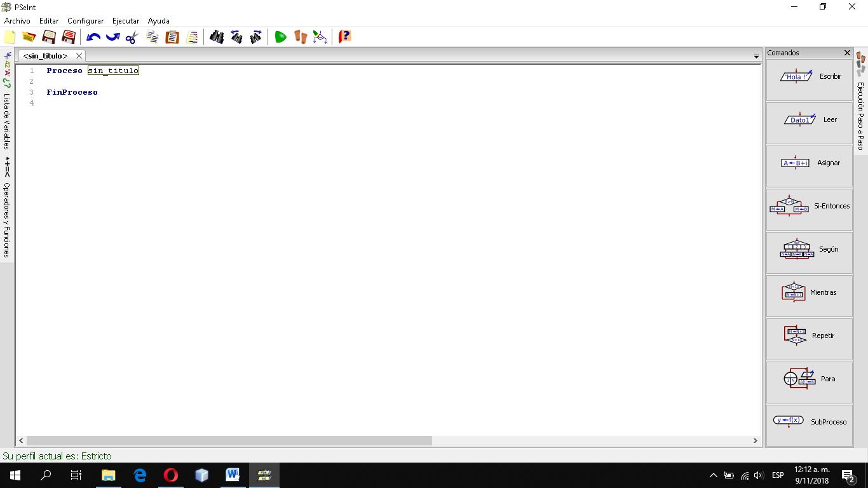Open the Ejecutar menu
The width and height of the screenshot is (868, 488).
(125, 20)
